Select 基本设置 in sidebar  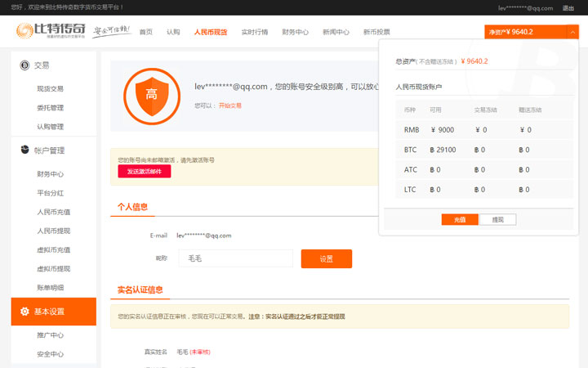pos(54,312)
